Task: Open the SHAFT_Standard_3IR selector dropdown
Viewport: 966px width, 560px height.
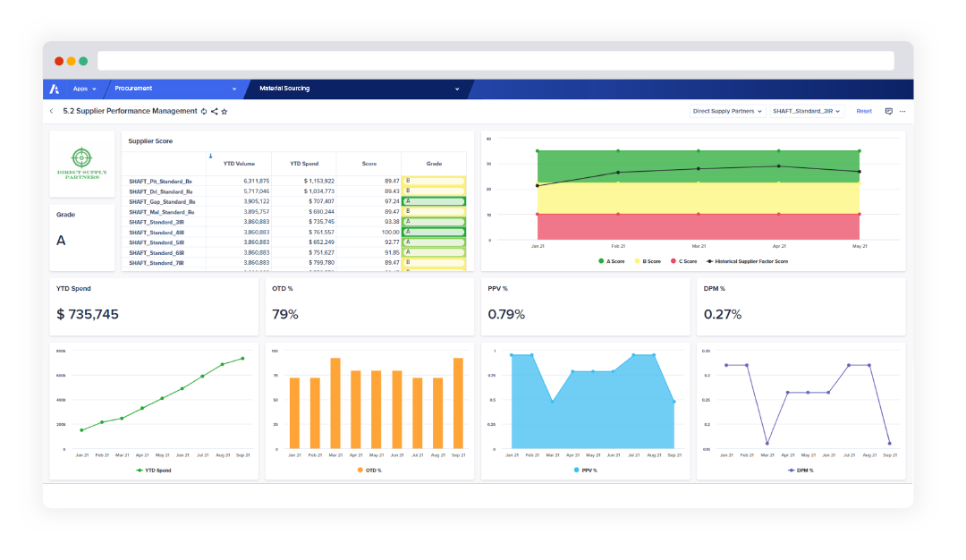Action: pos(807,111)
